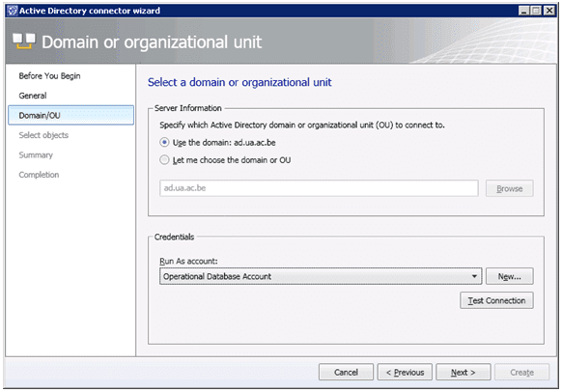The image size is (562, 392).
Task: Click New... to create Run As account
Action: point(509,276)
